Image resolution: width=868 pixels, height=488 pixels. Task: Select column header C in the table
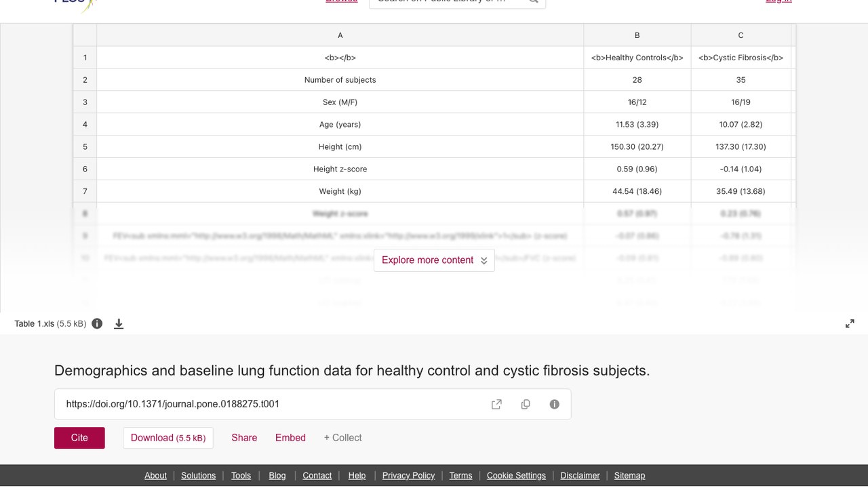point(741,35)
